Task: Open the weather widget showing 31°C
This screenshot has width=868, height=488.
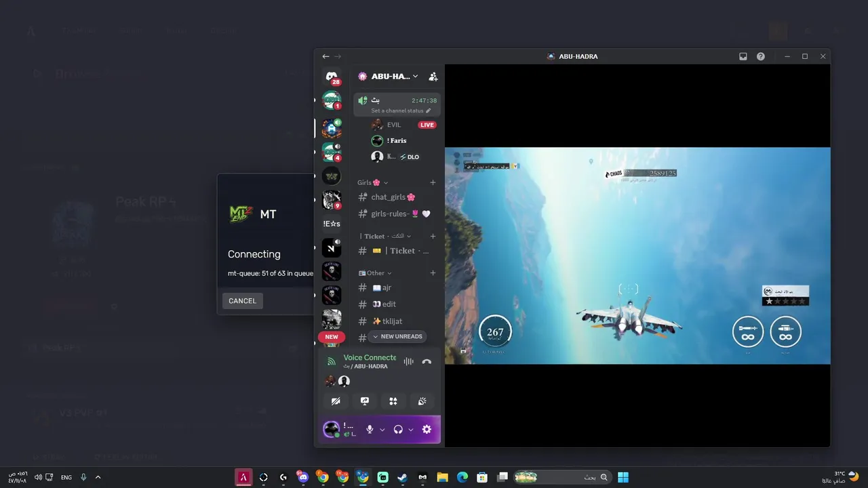Action: click(x=840, y=476)
